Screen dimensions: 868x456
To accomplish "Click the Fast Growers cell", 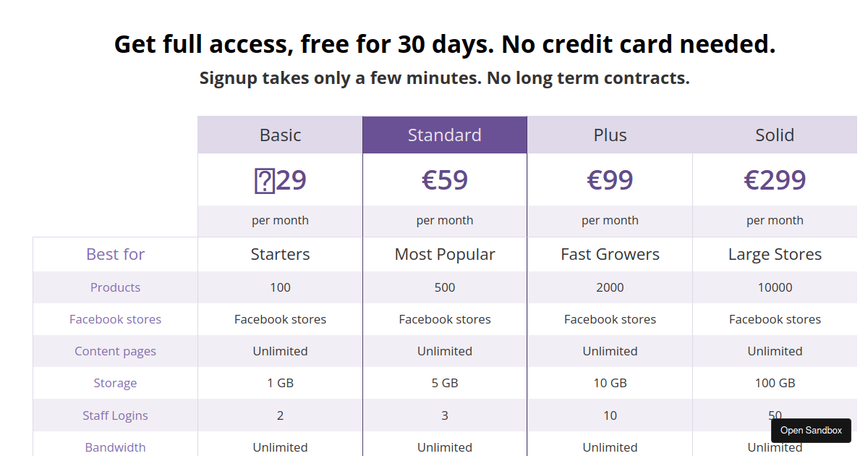I will click(x=610, y=254).
